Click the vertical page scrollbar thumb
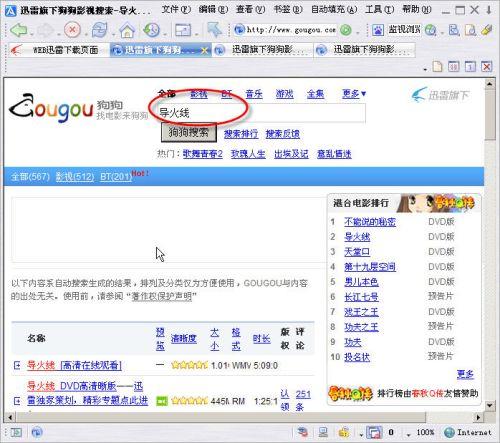Image resolution: width=500 pixels, height=443 pixels. (x=489, y=115)
